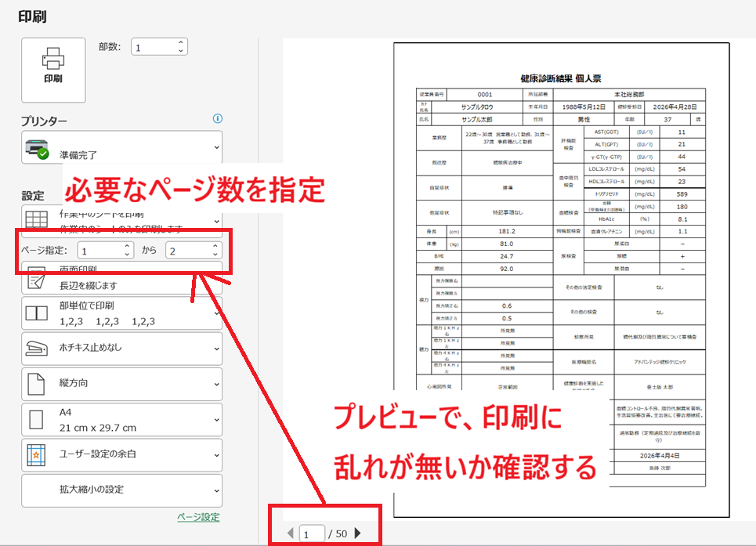Viewport: 756px width, 546px height.
Task: Open the Page Setup (ページ設定) link
Action: tap(198, 517)
